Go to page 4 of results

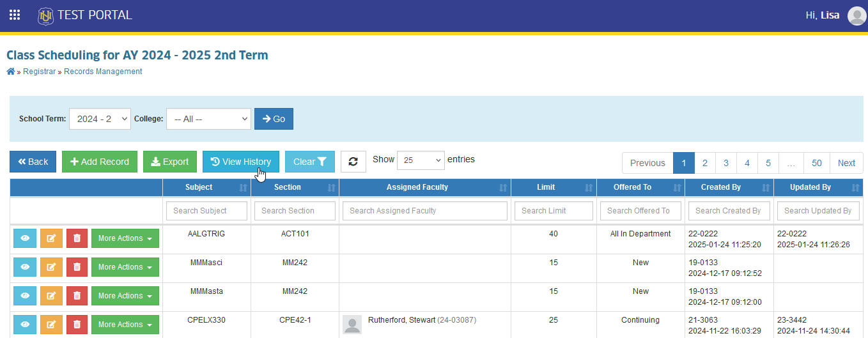pyautogui.click(x=747, y=163)
